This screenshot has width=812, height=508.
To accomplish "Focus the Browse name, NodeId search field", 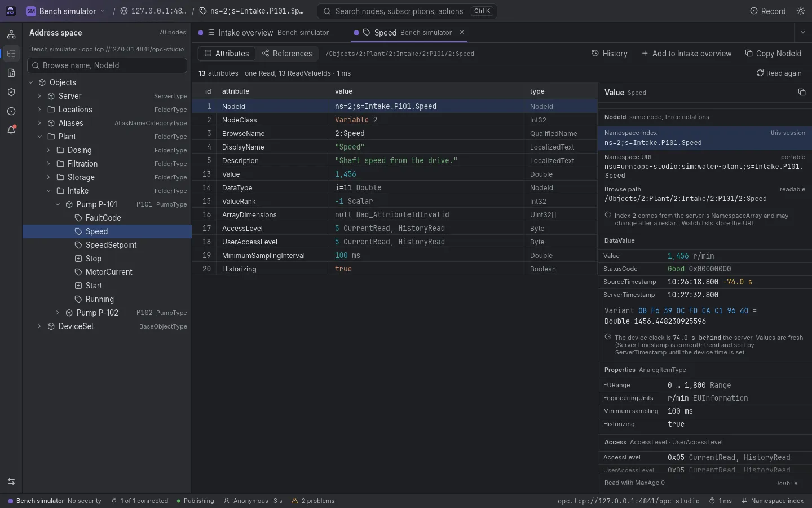I will (107, 65).
